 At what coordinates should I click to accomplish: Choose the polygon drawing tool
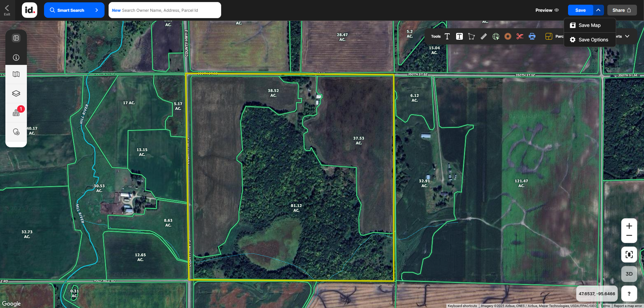pyautogui.click(x=471, y=36)
